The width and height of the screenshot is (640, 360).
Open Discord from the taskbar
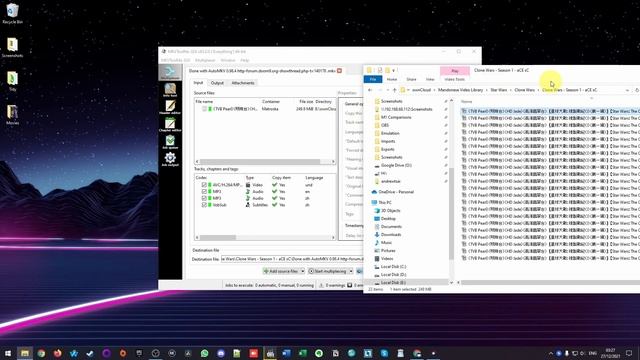(221, 353)
